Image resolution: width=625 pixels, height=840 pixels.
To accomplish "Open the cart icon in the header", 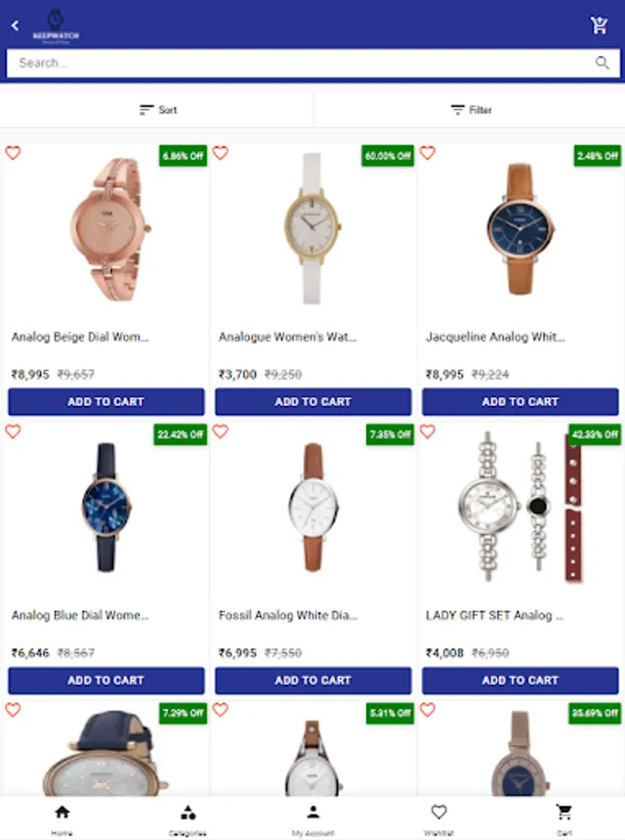I will click(x=599, y=24).
